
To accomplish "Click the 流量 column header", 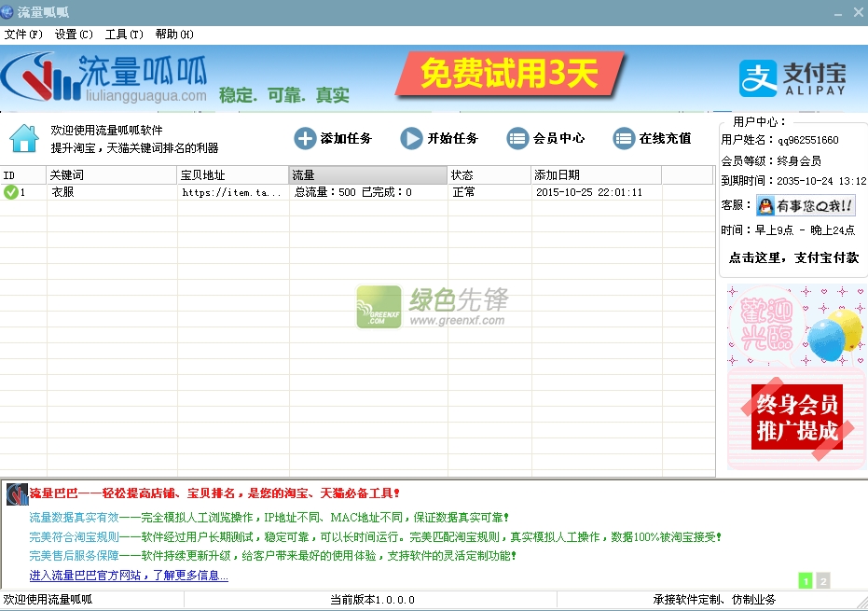I will point(368,175).
